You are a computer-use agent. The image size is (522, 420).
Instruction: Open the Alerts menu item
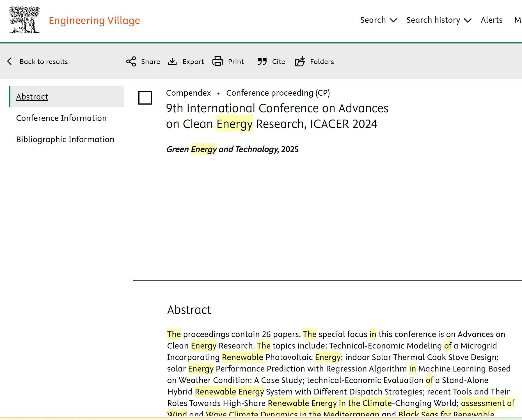click(491, 20)
